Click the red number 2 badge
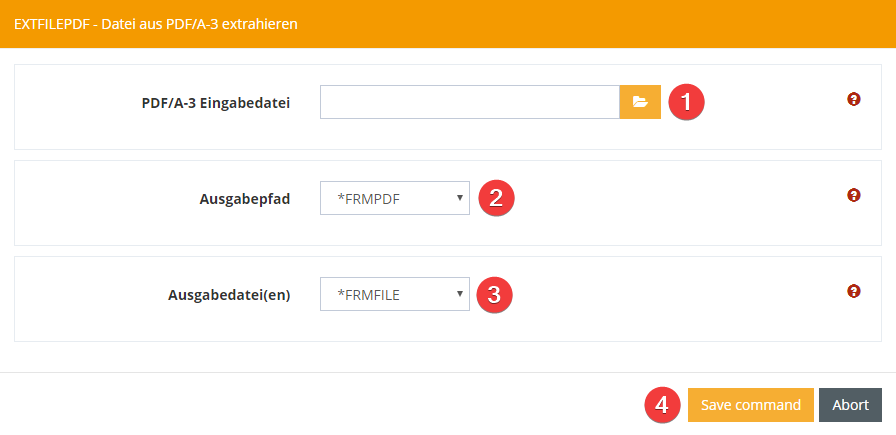This screenshot has height=435, width=896. click(x=496, y=198)
